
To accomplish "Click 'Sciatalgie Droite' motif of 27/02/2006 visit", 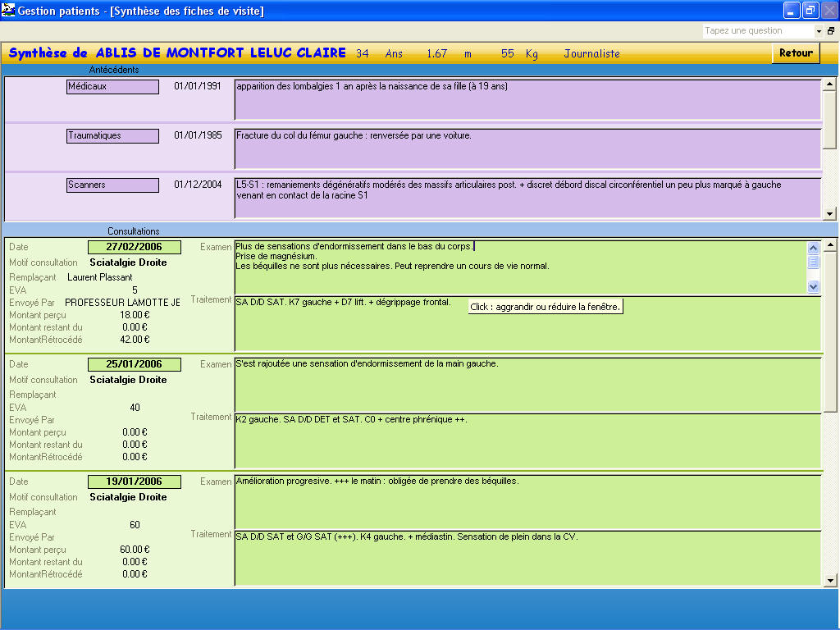I will click(x=128, y=262).
